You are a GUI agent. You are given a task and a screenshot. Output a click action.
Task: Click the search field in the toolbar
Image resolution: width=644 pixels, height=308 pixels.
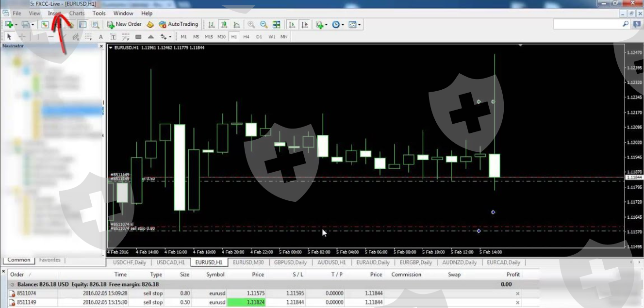tap(586, 24)
